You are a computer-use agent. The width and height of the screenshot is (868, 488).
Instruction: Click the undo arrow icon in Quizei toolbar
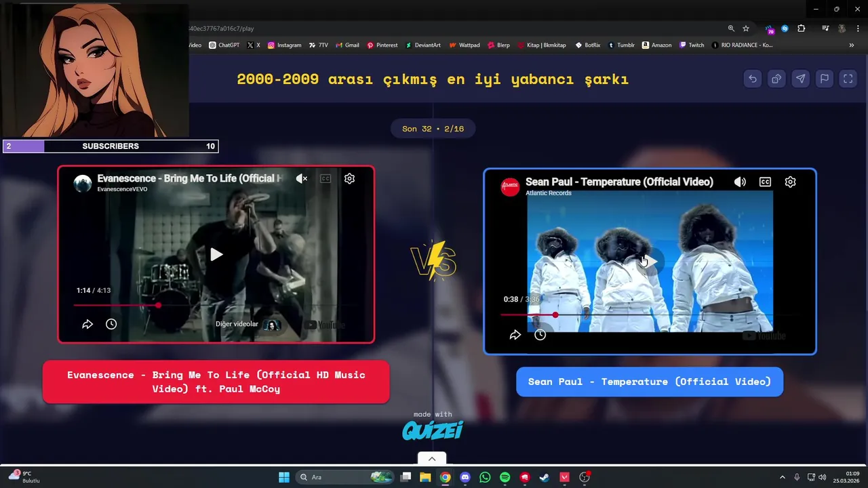click(x=753, y=79)
